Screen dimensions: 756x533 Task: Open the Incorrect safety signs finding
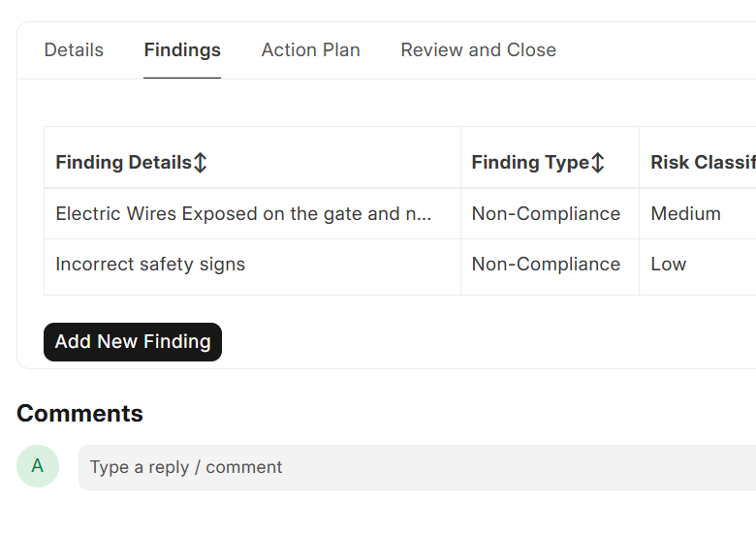[150, 265]
